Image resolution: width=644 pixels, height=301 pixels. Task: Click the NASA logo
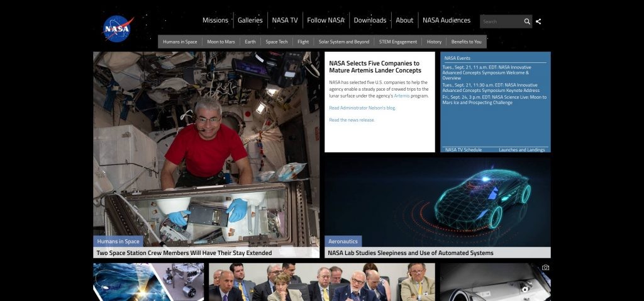click(118, 29)
